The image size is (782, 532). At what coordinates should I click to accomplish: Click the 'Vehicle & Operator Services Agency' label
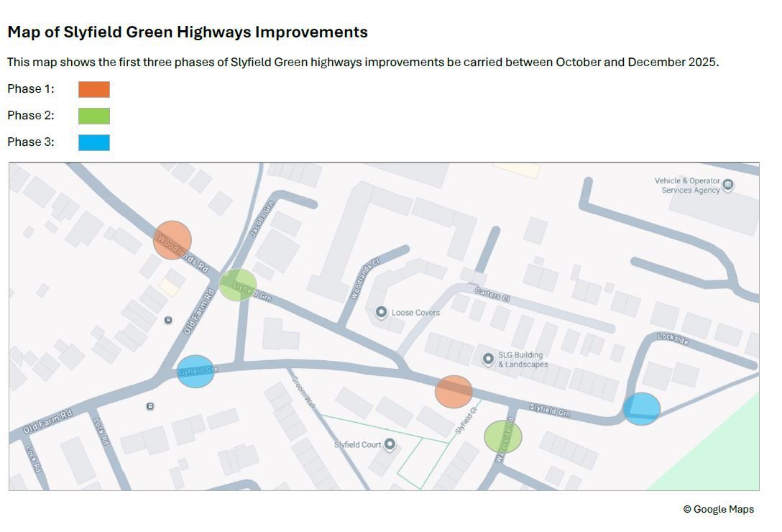click(x=687, y=185)
